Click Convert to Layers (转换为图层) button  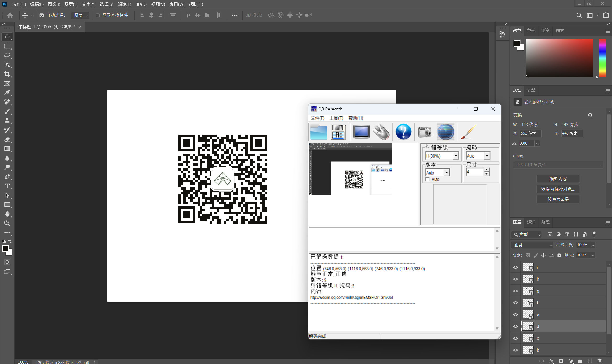[558, 199]
